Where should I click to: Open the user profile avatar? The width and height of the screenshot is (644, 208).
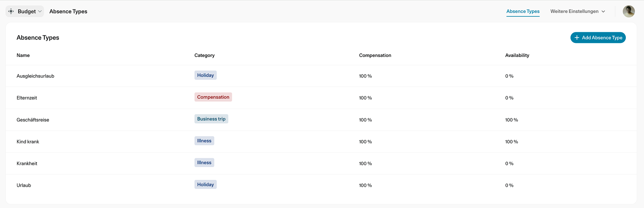629,11
